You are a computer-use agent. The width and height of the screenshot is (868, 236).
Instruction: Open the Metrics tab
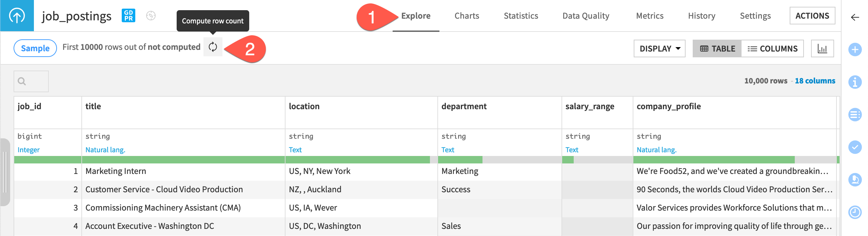[x=650, y=16]
